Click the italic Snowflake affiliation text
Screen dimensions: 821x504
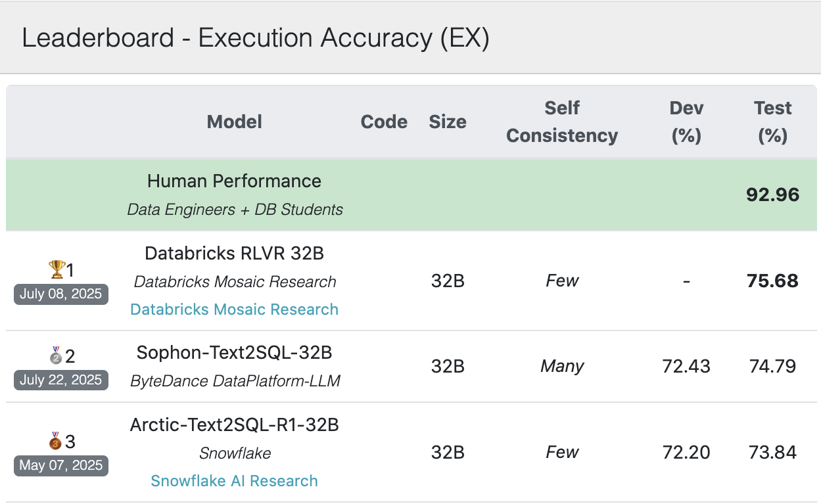(235, 453)
